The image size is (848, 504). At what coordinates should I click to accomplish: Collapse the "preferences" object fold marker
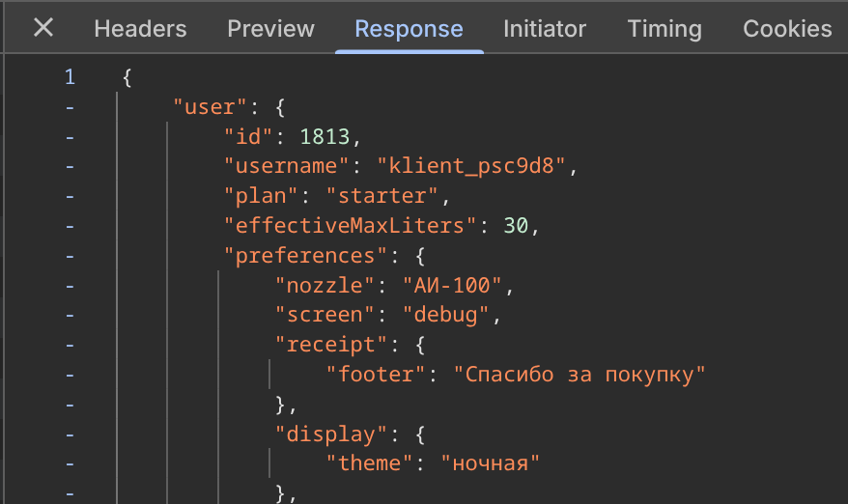pyautogui.click(x=70, y=256)
